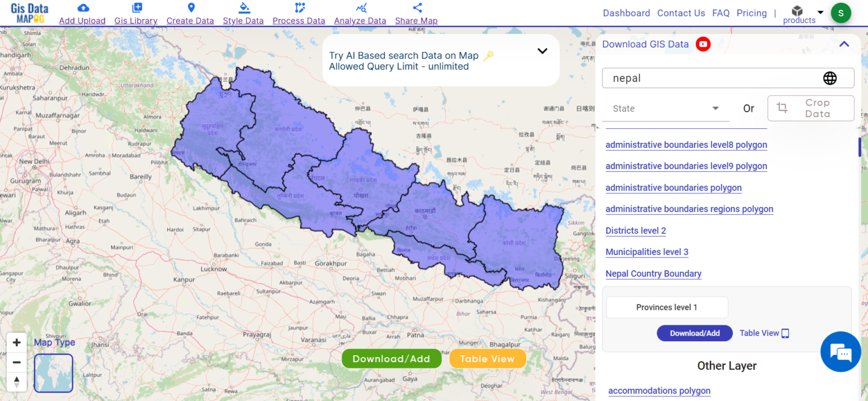The image size is (868, 401).
Task: Select the Gis Library icon
Action: pos(136,8)
